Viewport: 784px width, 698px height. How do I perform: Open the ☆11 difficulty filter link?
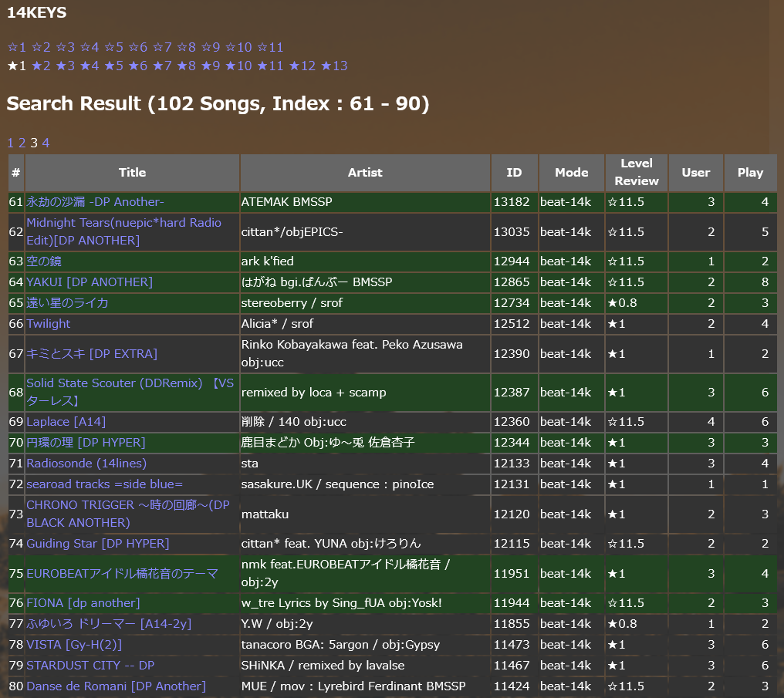click(x=270, y=47)
